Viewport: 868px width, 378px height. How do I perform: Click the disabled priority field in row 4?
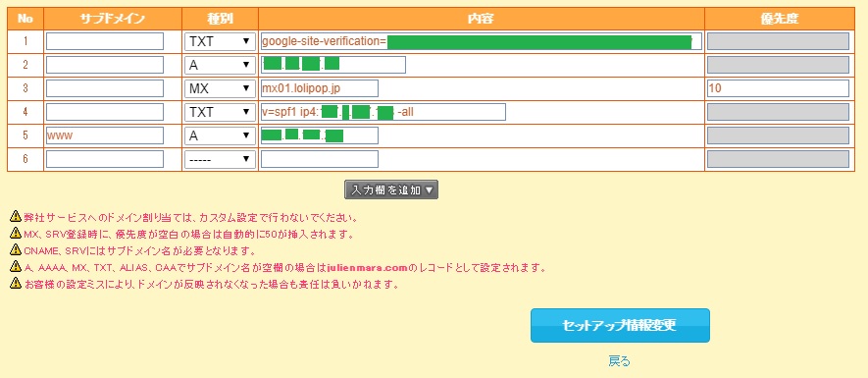pyautogui.click(x=778, y=112)
